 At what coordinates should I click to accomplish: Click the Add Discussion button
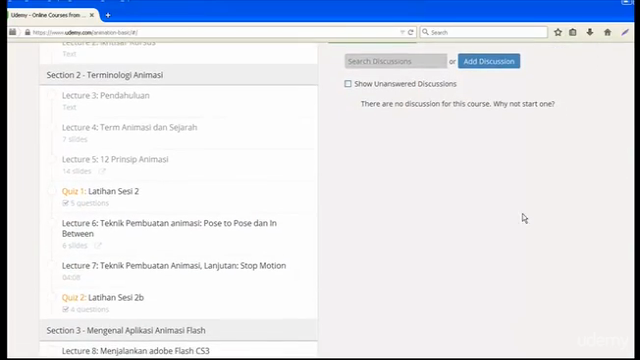(x=489, y=61)
